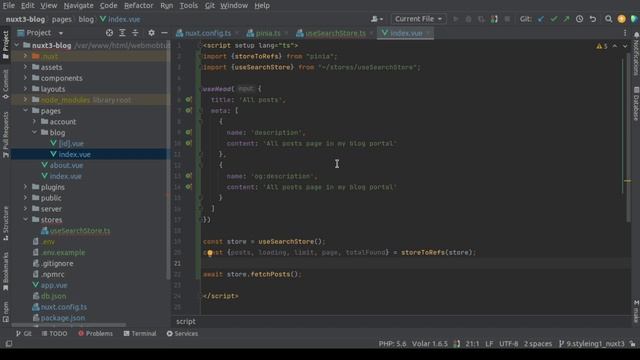Click gutter marker beside title line
This screenshot has height=360, width=640.
pyautogui.click(x=188, y=100)
